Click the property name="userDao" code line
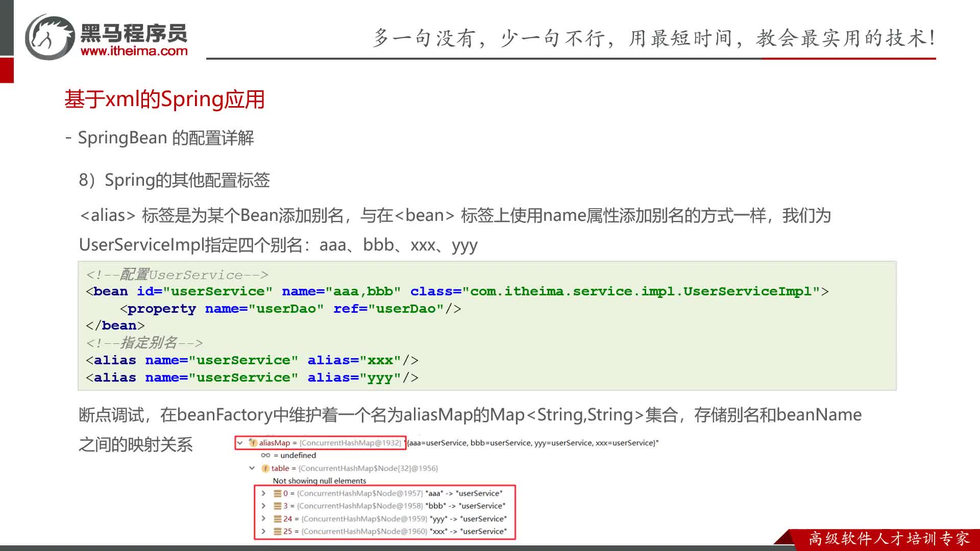The width and height of the screenshot is (980, 551). pyautogui.click(x=290, y=309)
